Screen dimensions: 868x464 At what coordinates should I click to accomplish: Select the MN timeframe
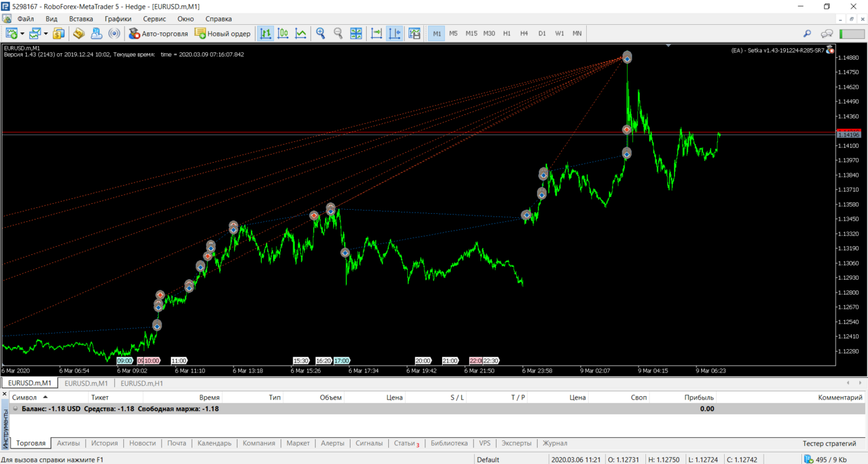[x=577, y=33]
